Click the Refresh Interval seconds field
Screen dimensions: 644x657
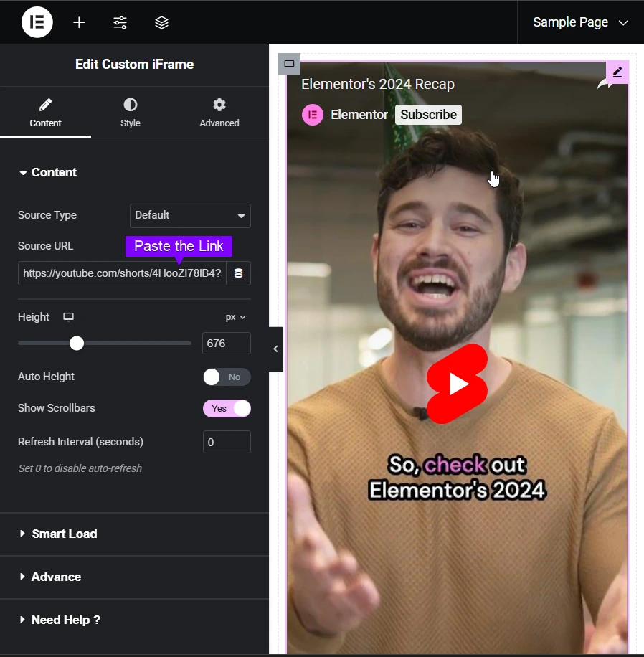227,442
